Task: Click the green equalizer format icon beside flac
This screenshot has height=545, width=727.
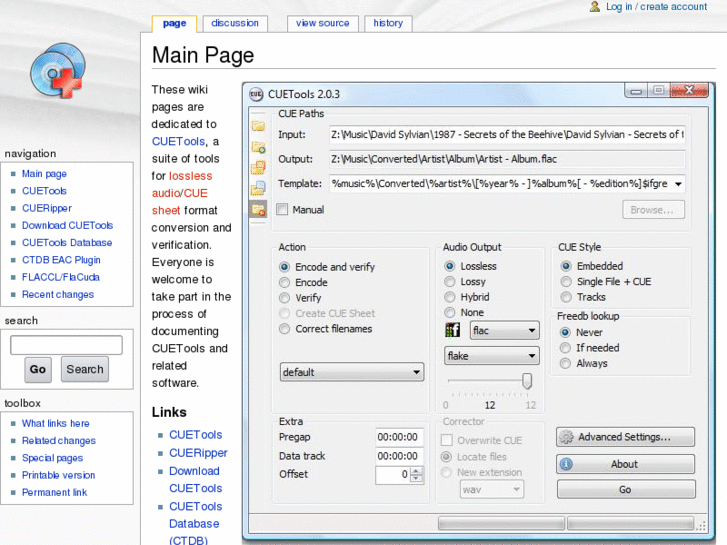Action: 453,330
